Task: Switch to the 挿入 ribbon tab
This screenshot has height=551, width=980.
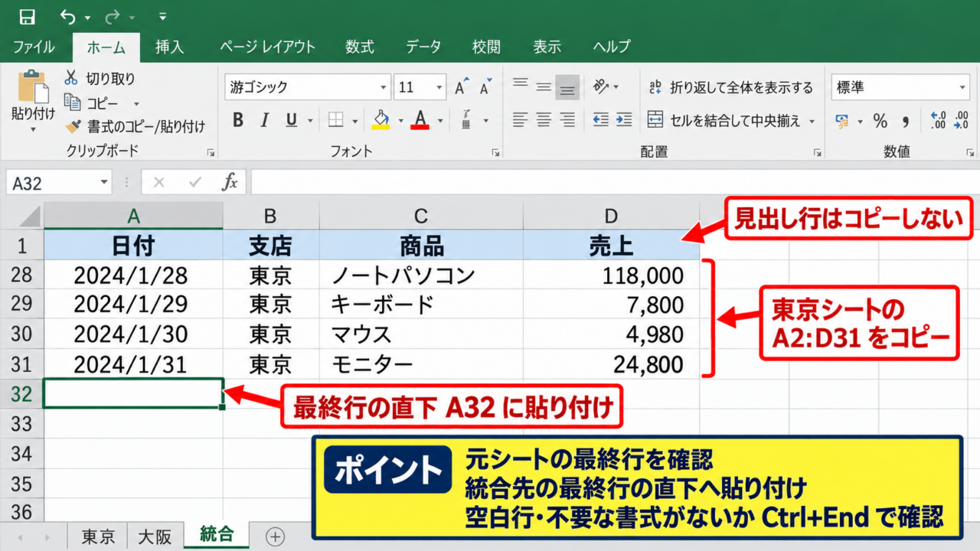Action: tap(169, 47)
